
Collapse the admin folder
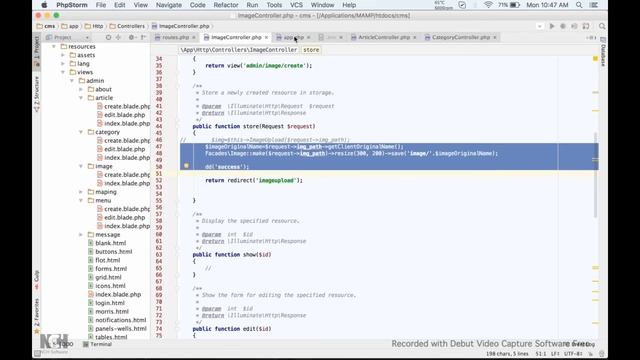pyautogui.click(x=72, y=81)
